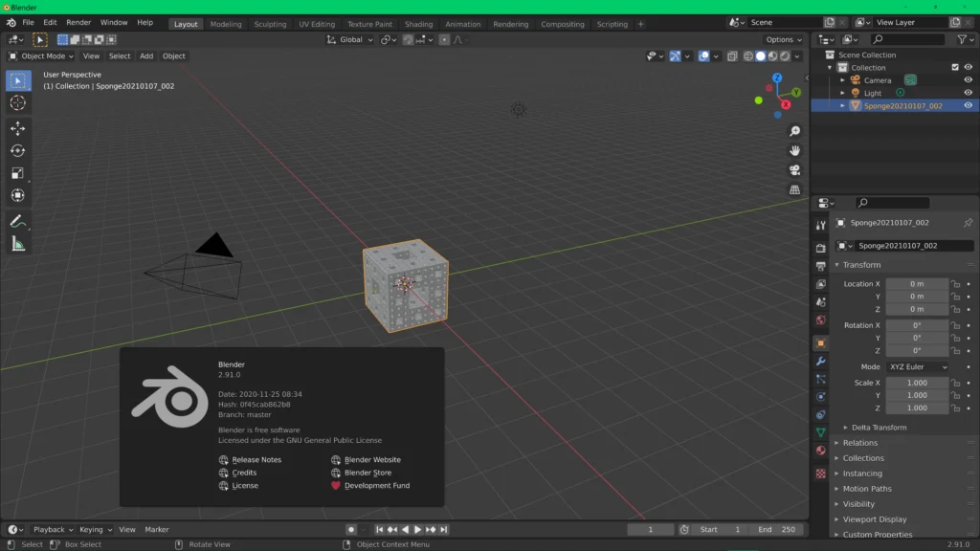Screen dimensions: 980x551
Task: Open the World properties tab
Action: pyautogui.click(x=820, y=320)
